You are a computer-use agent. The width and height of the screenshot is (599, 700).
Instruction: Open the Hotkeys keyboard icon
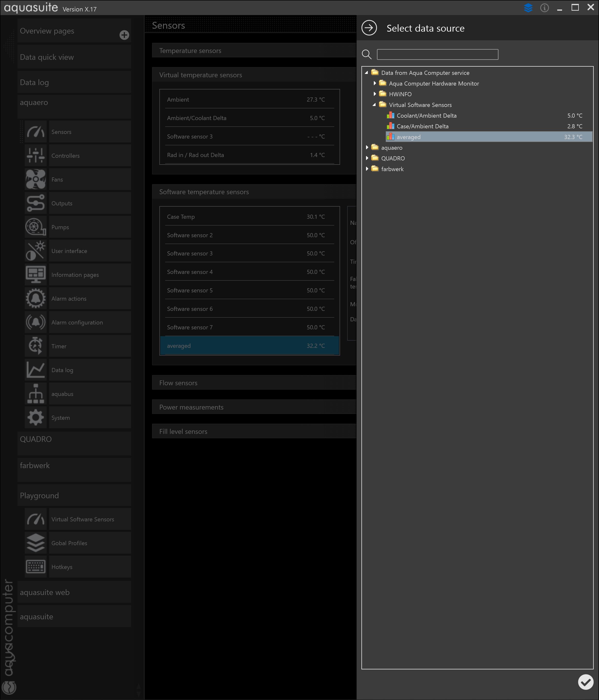point(35,567)
